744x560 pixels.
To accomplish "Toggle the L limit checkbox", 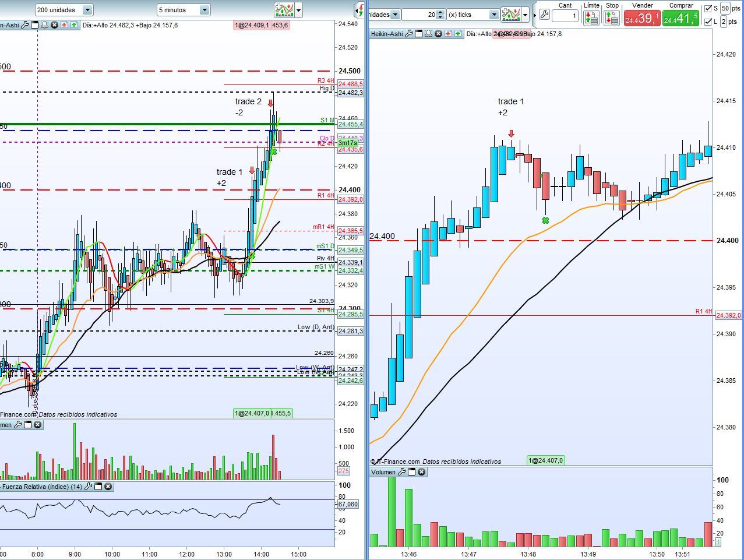I will pos(708,22).
